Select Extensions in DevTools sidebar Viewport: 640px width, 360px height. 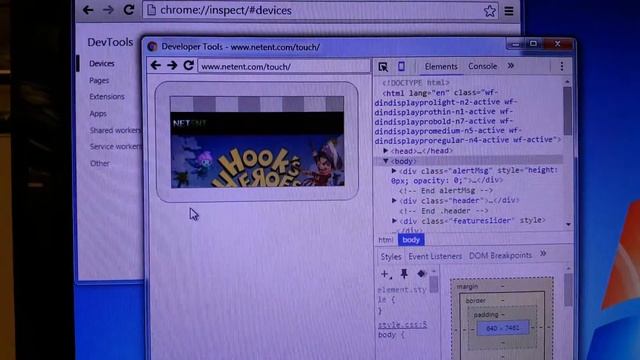click(x=107, y=97)
